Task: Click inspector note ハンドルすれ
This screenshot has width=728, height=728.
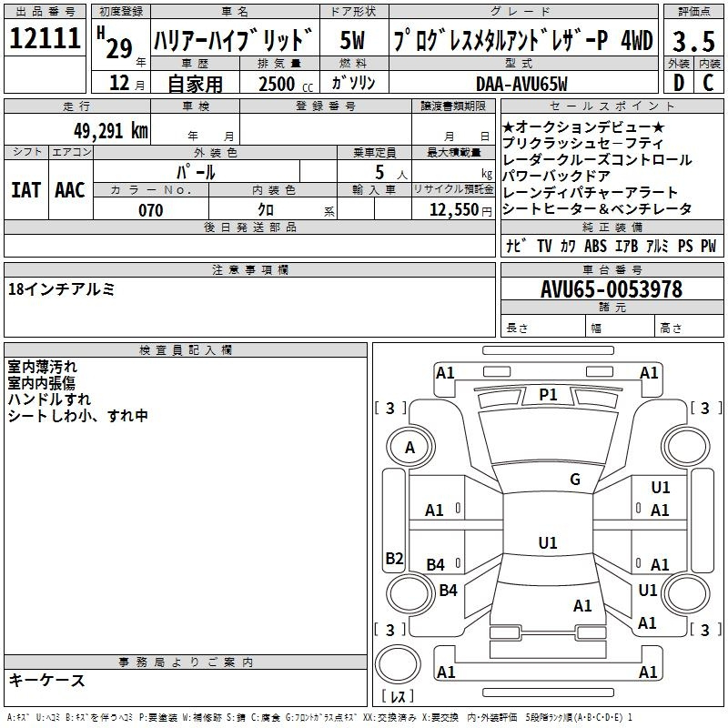Action: click(x=49, y=399)
